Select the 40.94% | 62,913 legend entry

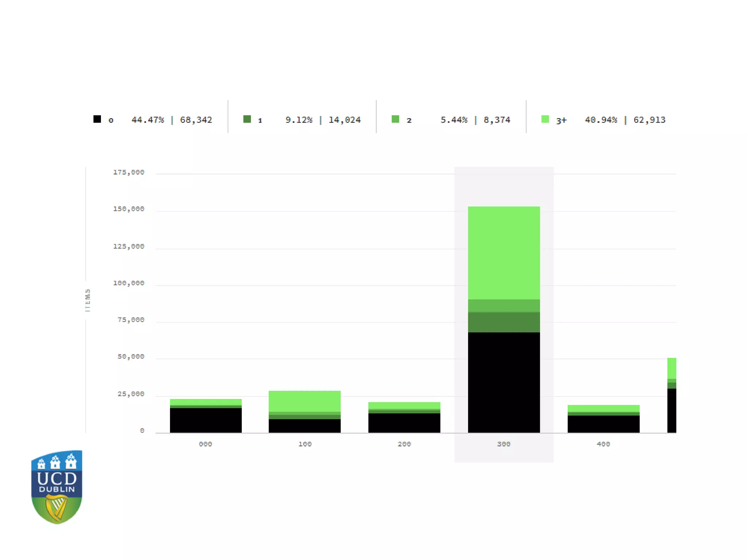click(x=625, y=120)
